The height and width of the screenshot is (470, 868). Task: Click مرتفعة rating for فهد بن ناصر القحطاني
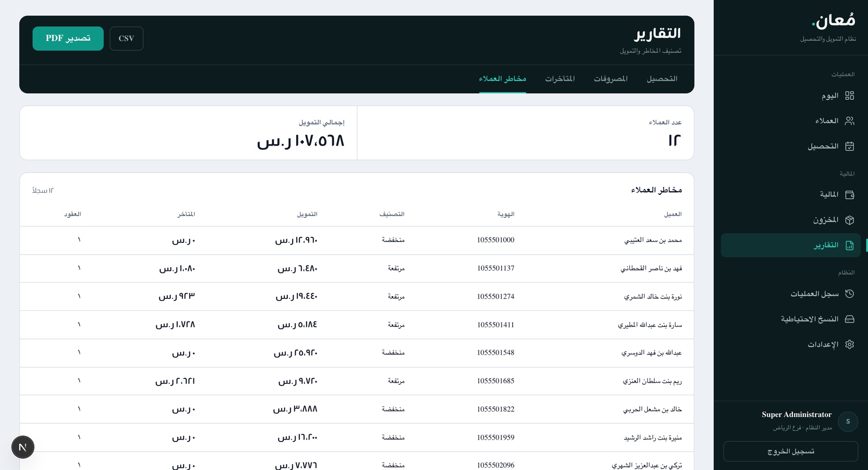pyautogui.click(x=396, y=269)
